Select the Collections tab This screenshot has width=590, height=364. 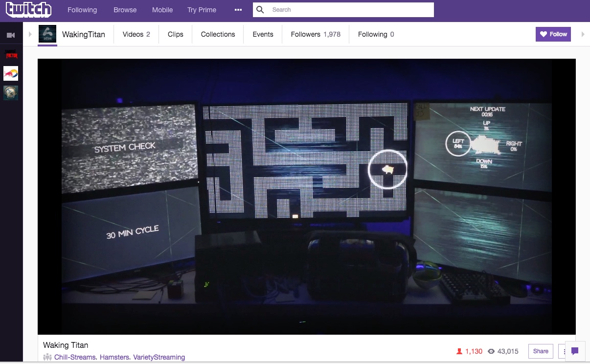[218, 34]
